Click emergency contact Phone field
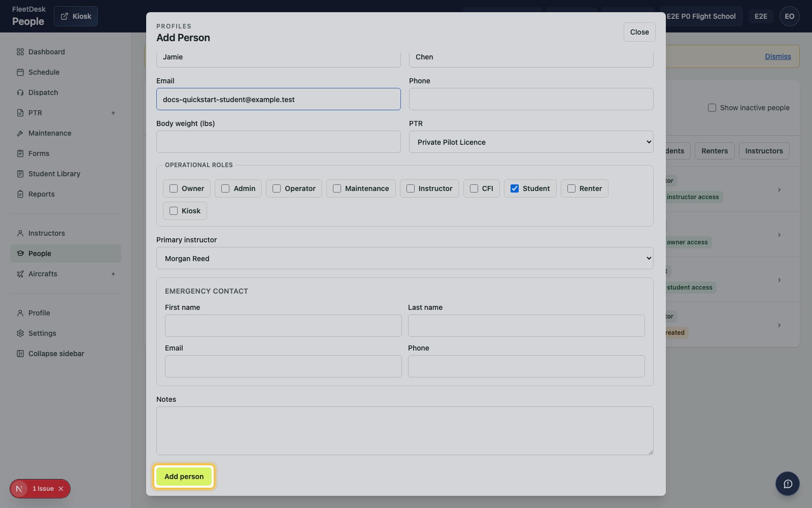The image size is (812, 508). tap(526, 366)
